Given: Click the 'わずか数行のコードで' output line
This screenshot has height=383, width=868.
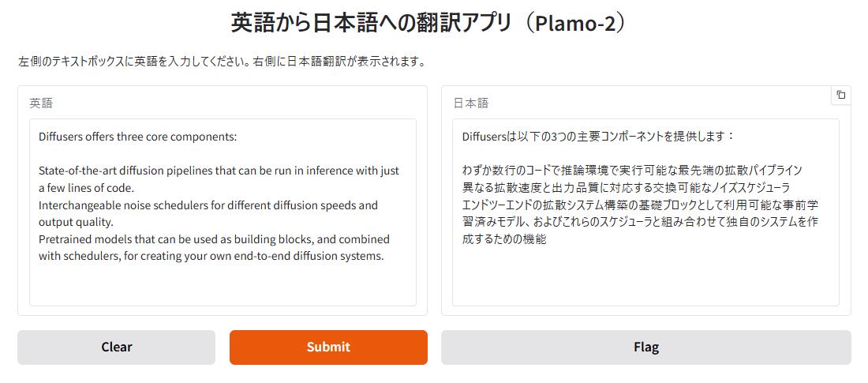Looking at the screenshot, I should [x=631, y=171].
